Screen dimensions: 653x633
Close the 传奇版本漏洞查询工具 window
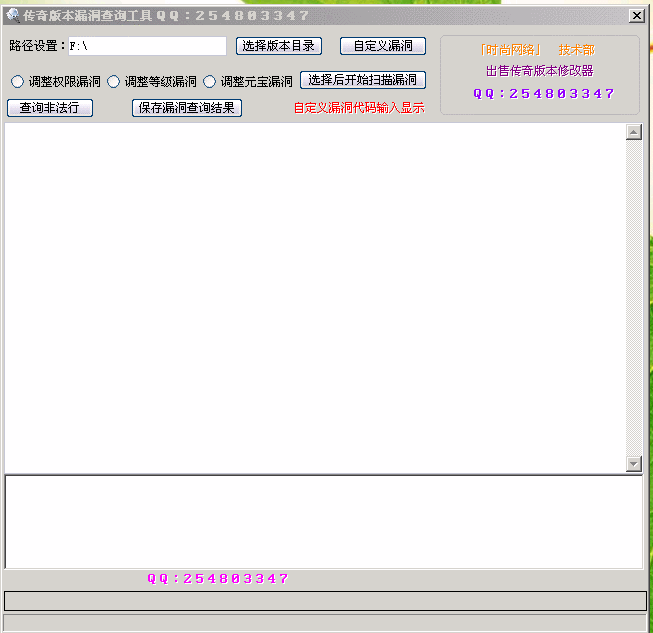[x=636, y=15]
